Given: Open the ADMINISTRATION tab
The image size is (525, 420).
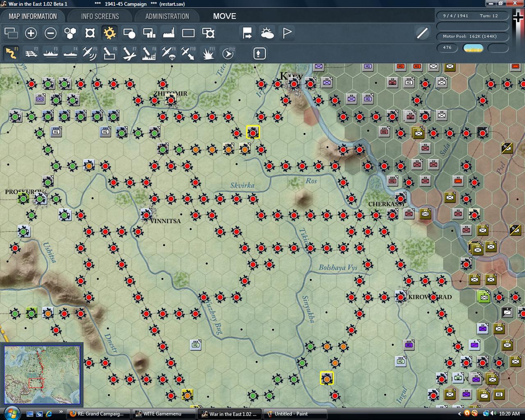Looking at the screenshot, I should 167,16.
